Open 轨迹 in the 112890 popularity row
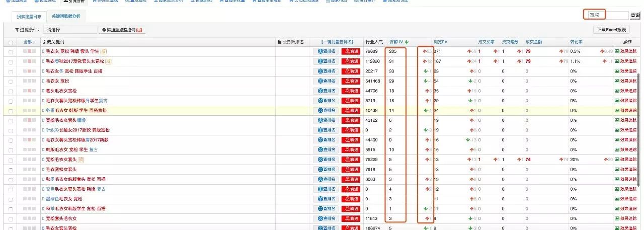The height and width of the screenshot is (230, 644). tap(351, 61)
